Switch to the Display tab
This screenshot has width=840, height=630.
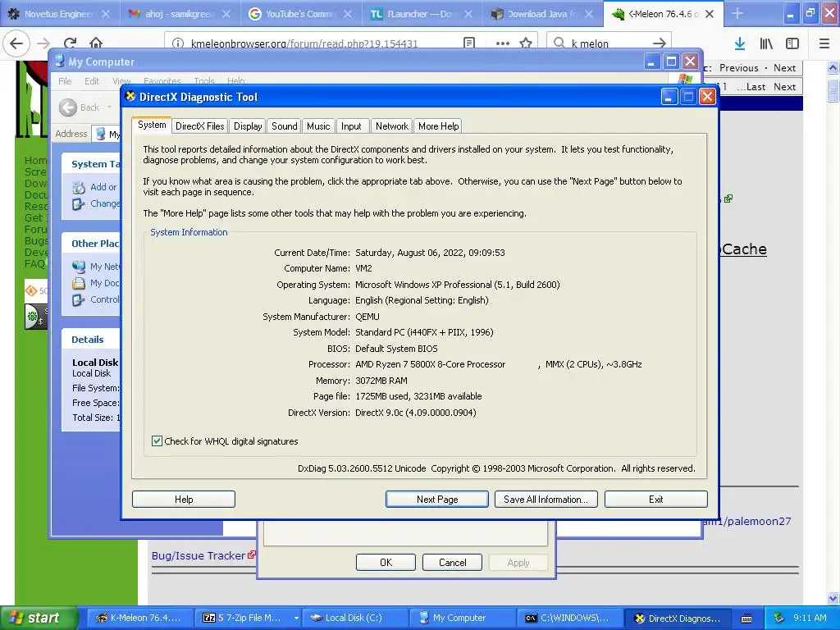click(x=248, y=126)
